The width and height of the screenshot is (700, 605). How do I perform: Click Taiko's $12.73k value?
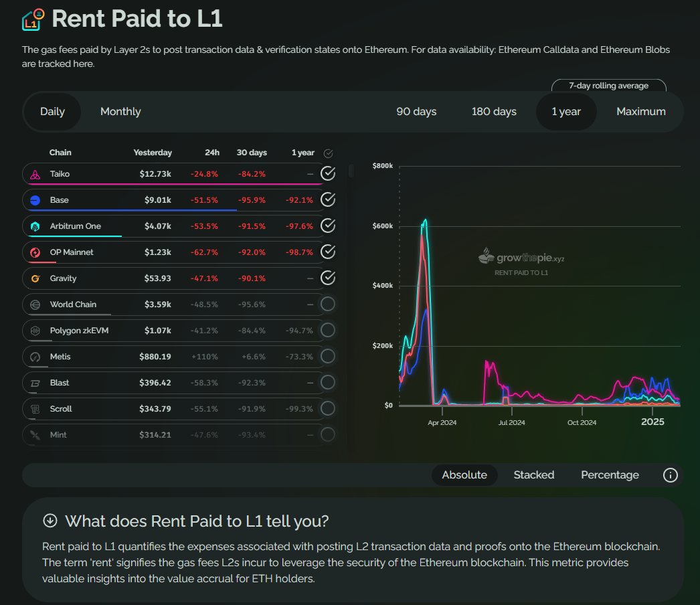point(155,174)
